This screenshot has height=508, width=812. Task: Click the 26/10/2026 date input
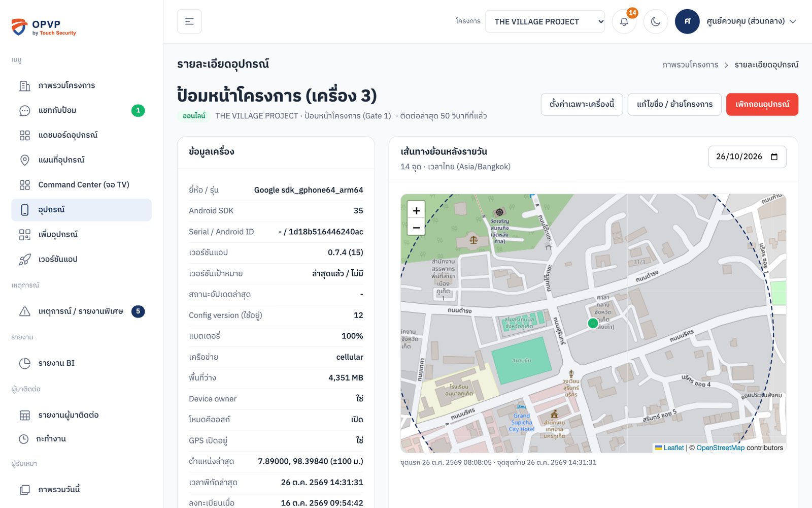click(x=747, y=156)
